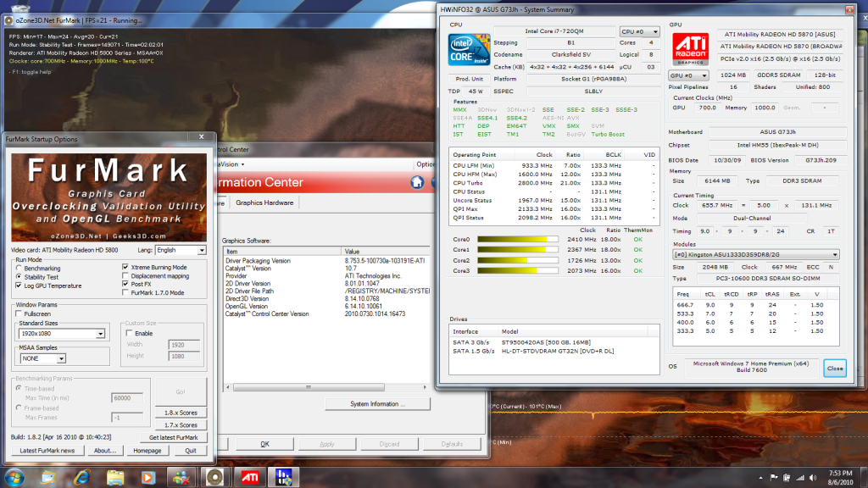
Task: Switch to ATI Catalyst taskbar icon
Action: pyautogui.click(x=249, y=477)
